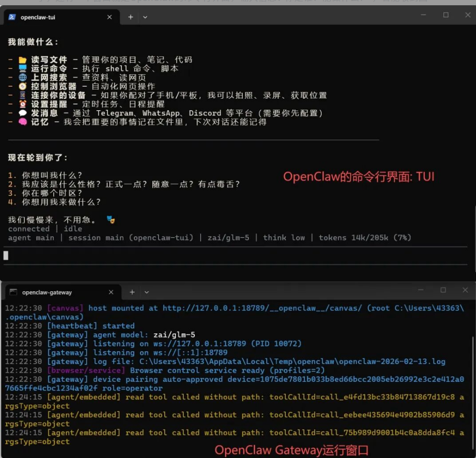The image size is (476, 458).
Task: Click session main (openclaw-tui) status entry
Action: pyautogui.click(x=131, y=238)
